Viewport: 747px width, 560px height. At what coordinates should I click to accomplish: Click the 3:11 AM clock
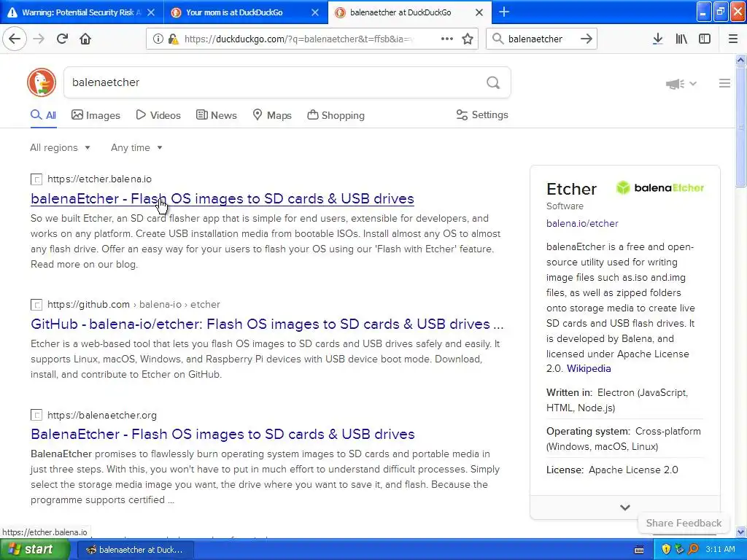pyautogui.click(x=720, y=549)
